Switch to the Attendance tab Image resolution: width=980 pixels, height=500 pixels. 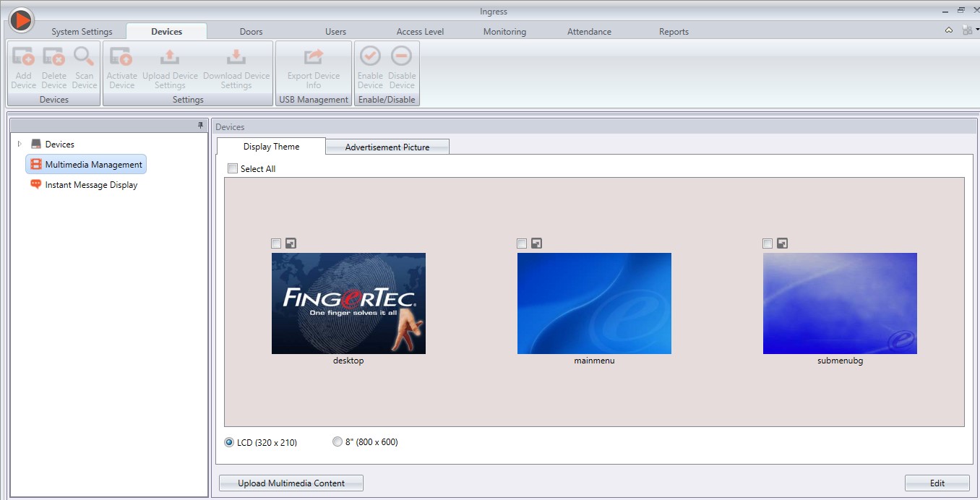[x=589, y=32]
